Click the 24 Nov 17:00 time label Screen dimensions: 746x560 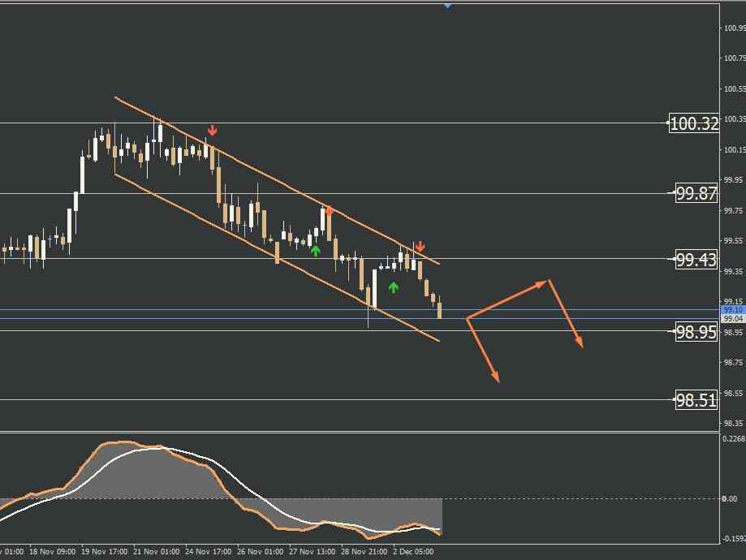click(x=208, y=552)
